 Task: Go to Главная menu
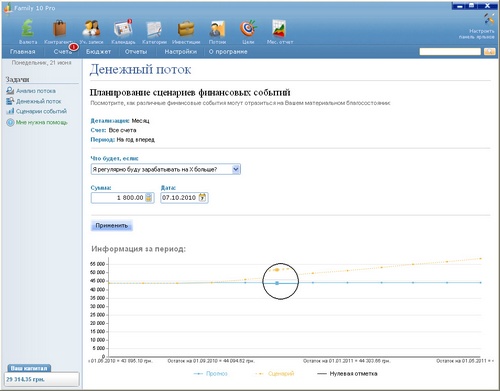point(23,52)
